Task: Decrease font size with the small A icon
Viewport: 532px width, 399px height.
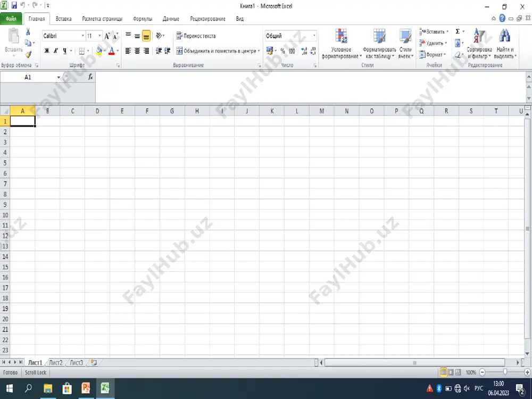Action: pos(115,36)
